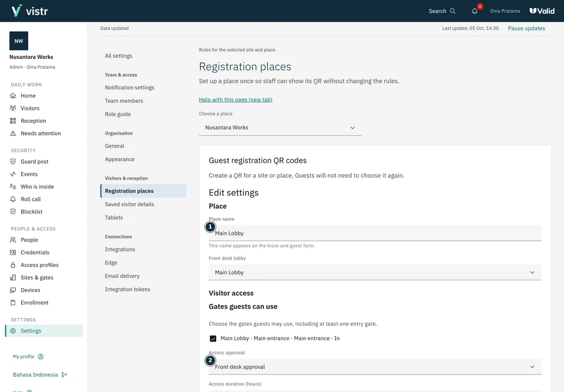Expand the Front desk lobby dropdown
Viewport: 564px width, 392px height.
pyautogui.click(x=375, y=273)
